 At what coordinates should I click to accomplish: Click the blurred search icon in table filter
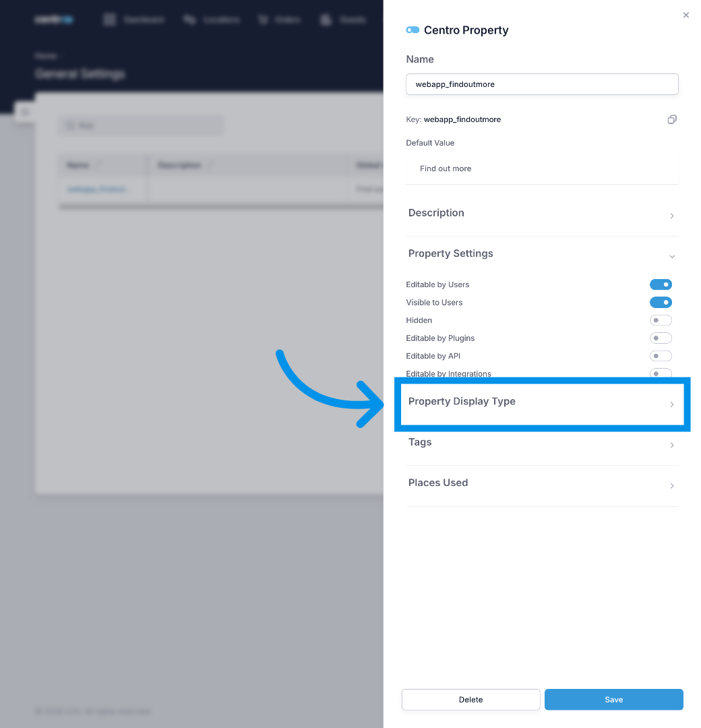coord(70,125)
